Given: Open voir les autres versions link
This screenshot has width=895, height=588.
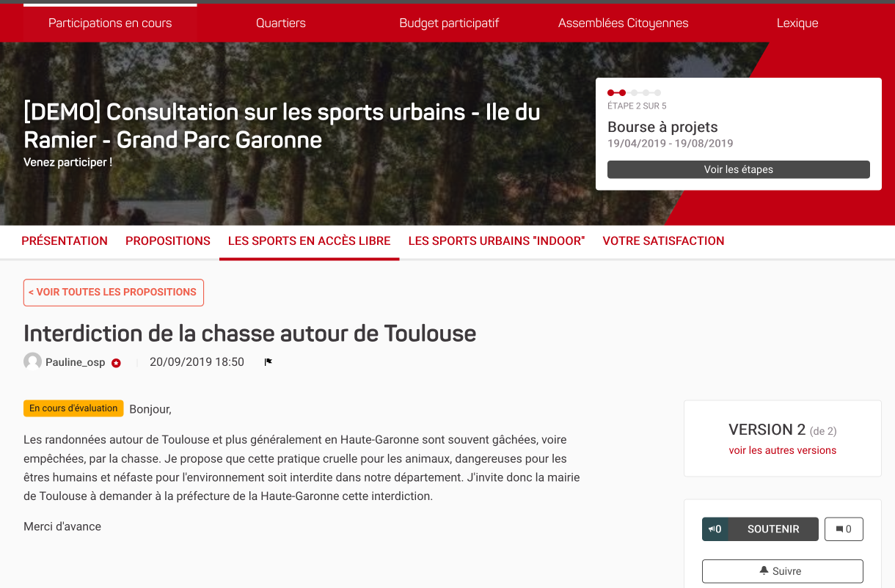Looking at the screenshot, I should pyautogui.click(x=782, y=451).
